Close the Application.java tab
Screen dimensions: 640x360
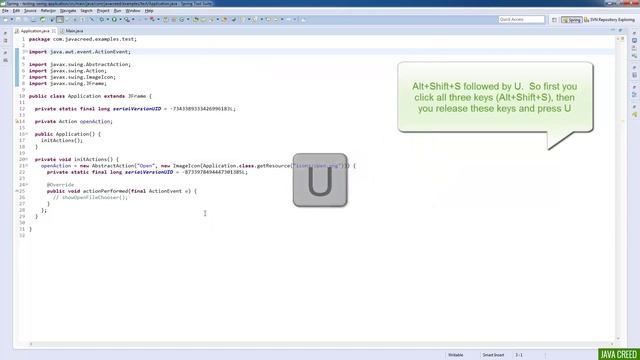(53, 31)
